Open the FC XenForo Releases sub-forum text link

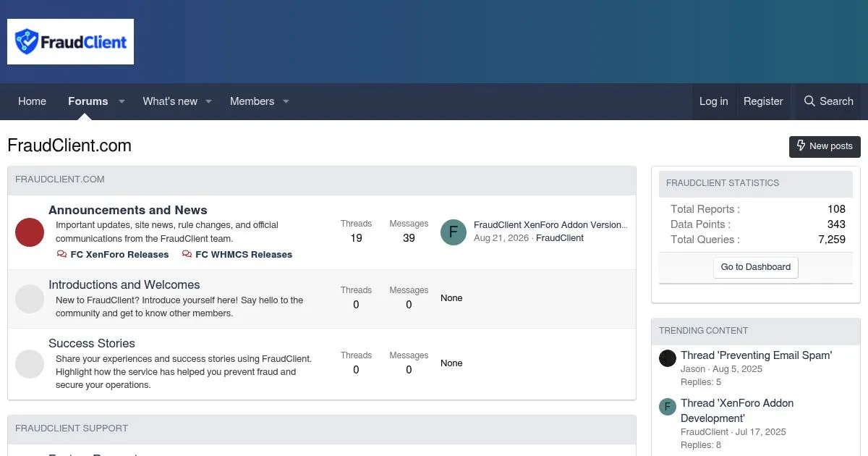pos(119,255)
